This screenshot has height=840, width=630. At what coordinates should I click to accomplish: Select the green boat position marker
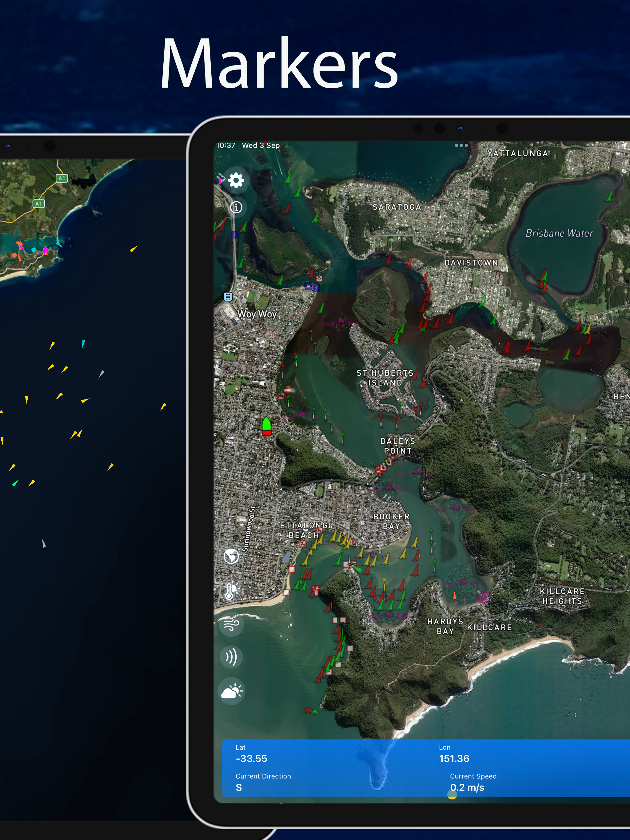tap(266, 426)
